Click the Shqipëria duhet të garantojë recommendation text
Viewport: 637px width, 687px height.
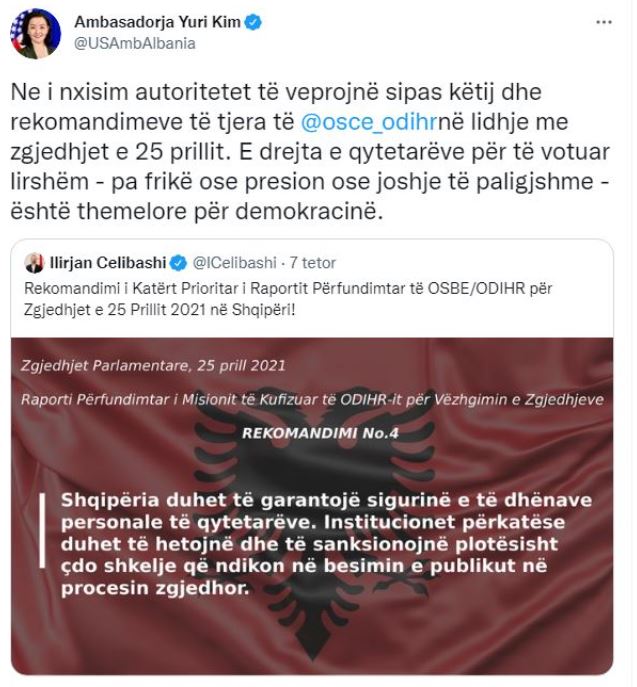pos(326,544)
